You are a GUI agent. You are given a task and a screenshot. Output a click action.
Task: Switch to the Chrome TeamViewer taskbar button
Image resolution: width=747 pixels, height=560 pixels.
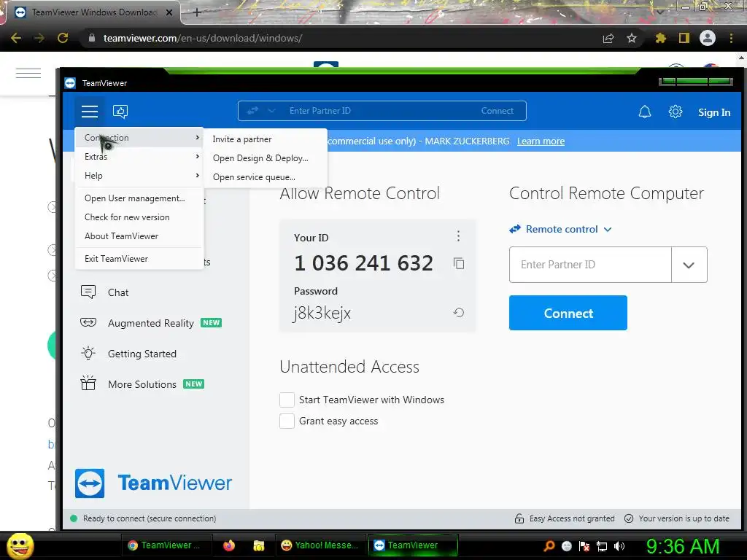tap(166, 545)
